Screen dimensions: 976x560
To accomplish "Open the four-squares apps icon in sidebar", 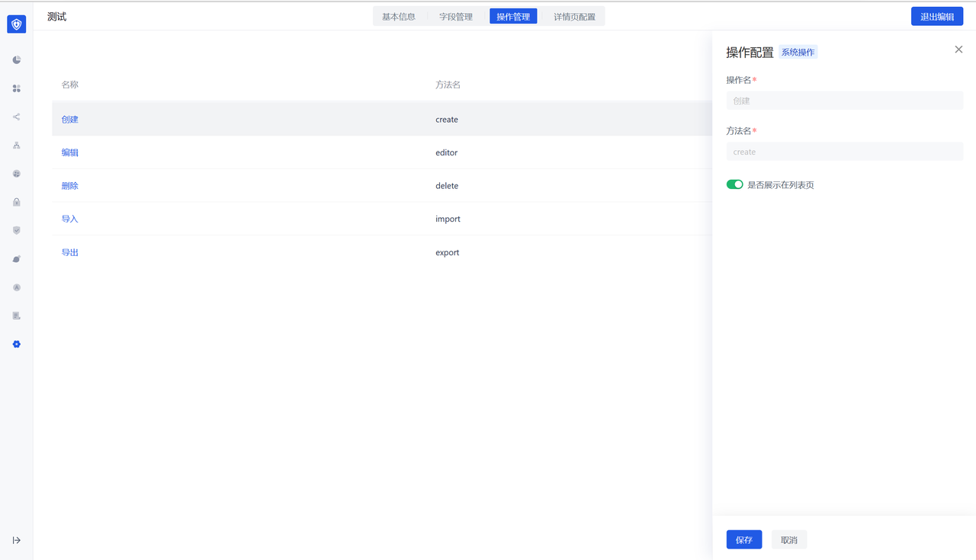I will tap(17, 88).
